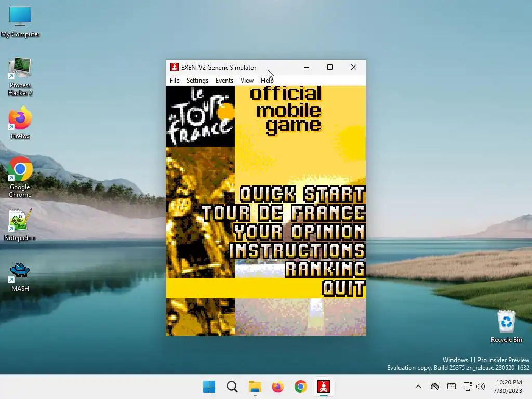532x399 pixels.
Task: Open the Help menu
Action: [x=267, y=81]
